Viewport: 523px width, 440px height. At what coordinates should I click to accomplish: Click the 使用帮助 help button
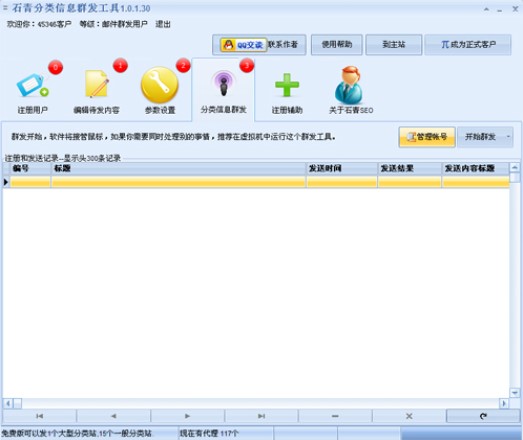(x=337, y=44)
